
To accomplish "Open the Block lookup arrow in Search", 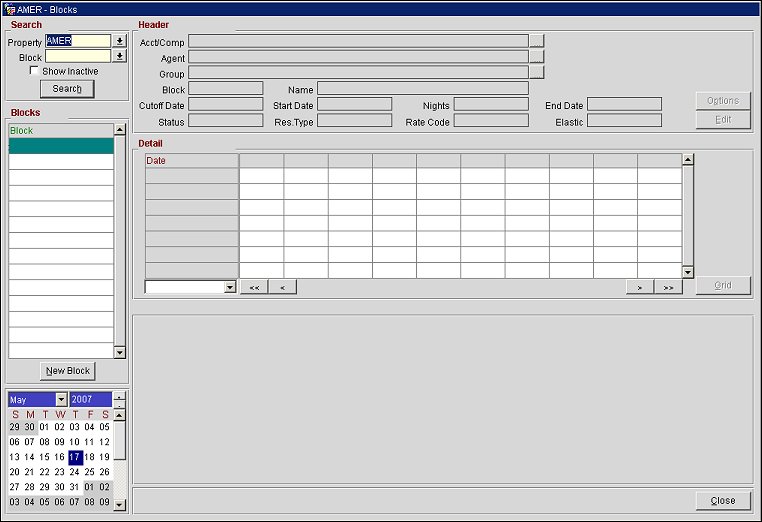I will pyautogui.click(x=120, y=57).
